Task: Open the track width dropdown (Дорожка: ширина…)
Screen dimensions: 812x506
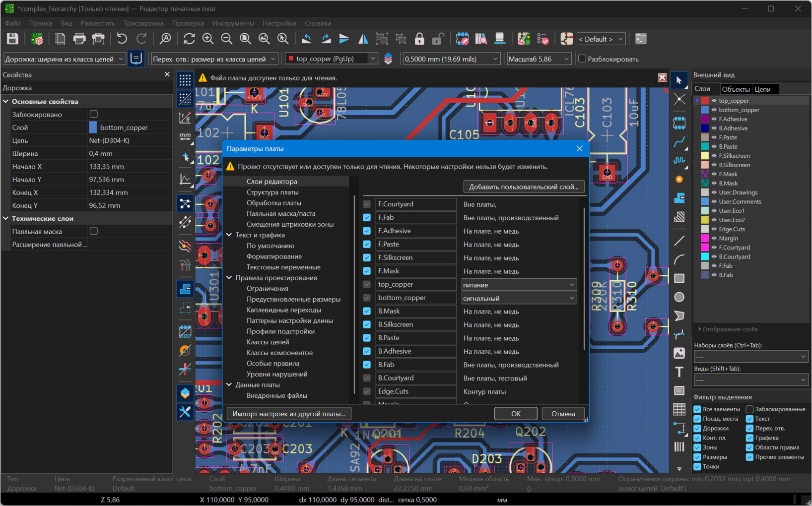Action: point(65,59)
